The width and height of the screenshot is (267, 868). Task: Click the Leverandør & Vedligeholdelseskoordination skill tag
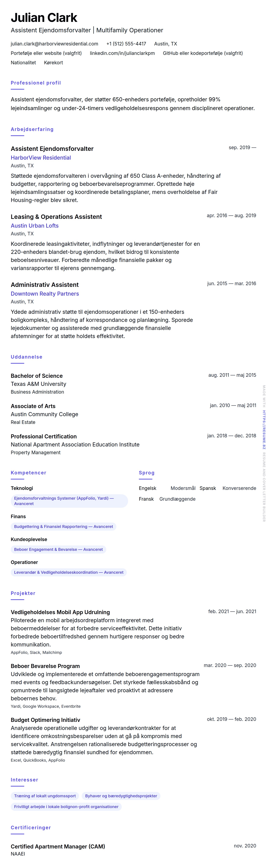tap(68, 572)
